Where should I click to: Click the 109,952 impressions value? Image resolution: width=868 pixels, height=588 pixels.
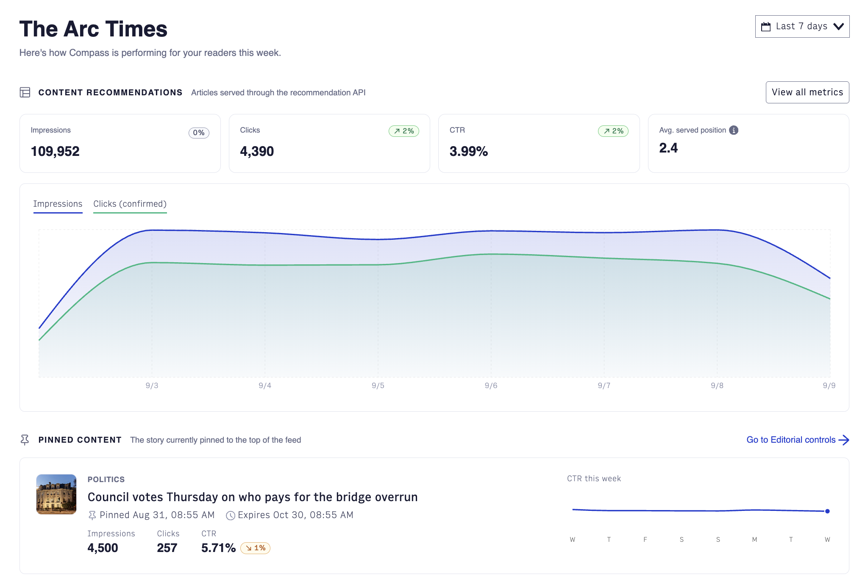pyautogui.click(x=55, y=151)
